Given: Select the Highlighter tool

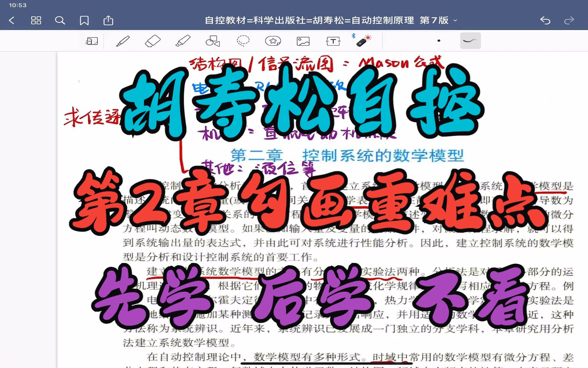Looking at the screenshot, I should pyautogui.click(x=183, y=41).
